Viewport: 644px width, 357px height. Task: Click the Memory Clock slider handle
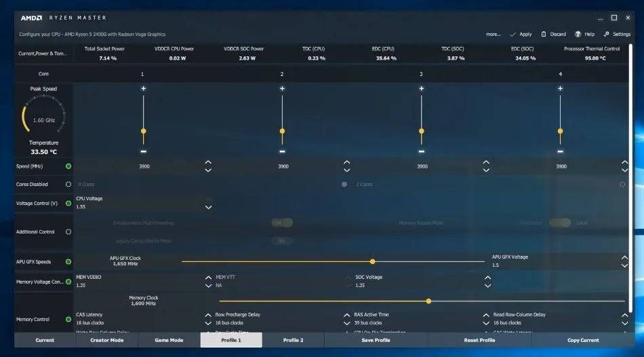coord(429,301)
